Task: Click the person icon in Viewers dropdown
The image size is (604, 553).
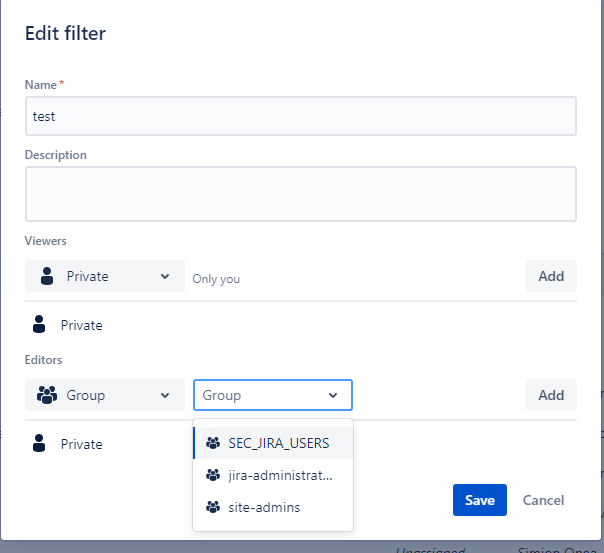Action: (45, 276)
